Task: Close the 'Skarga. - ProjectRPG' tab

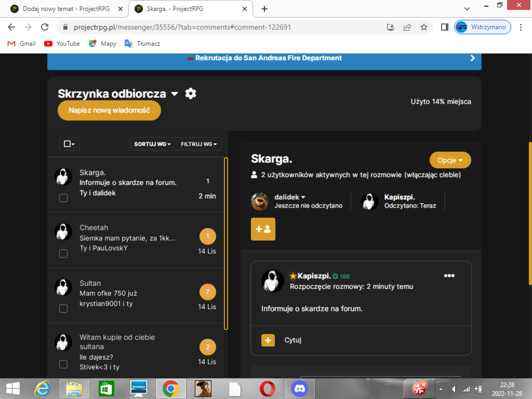Action: click(x=245, y=9)
